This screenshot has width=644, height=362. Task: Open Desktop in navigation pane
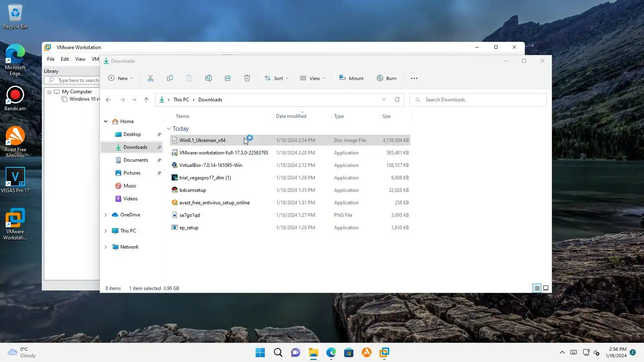pyautogui.click(x=132, y=134)
